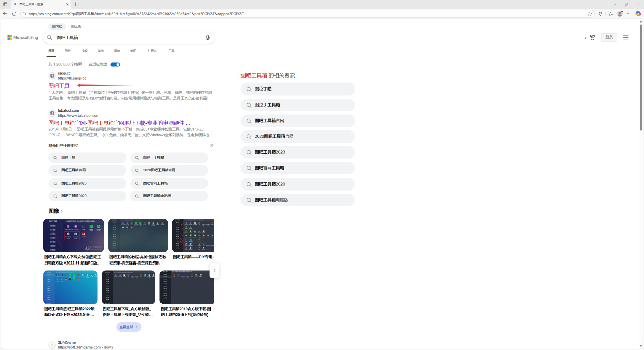The image size is (644, 350).
Task: Click the 查看全部 images button
Action: 129,327
